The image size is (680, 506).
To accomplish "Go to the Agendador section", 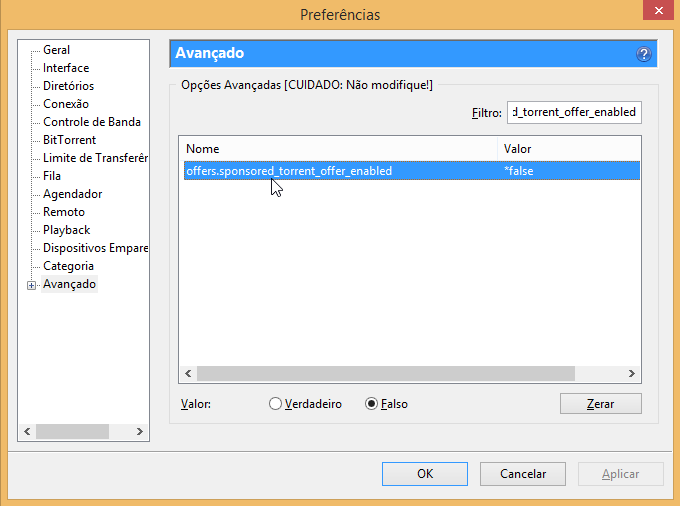I will point(72,194).
